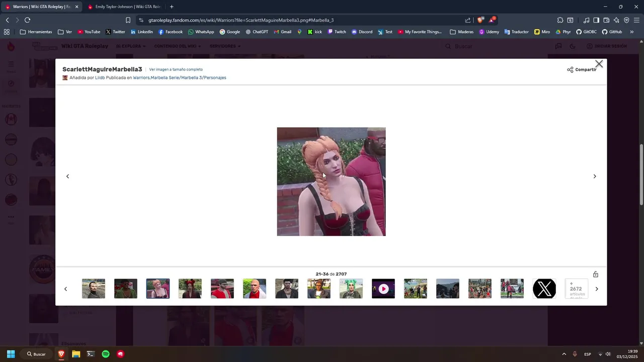
Task: Open the +2672 more articles tile
Action: [577, 289]
